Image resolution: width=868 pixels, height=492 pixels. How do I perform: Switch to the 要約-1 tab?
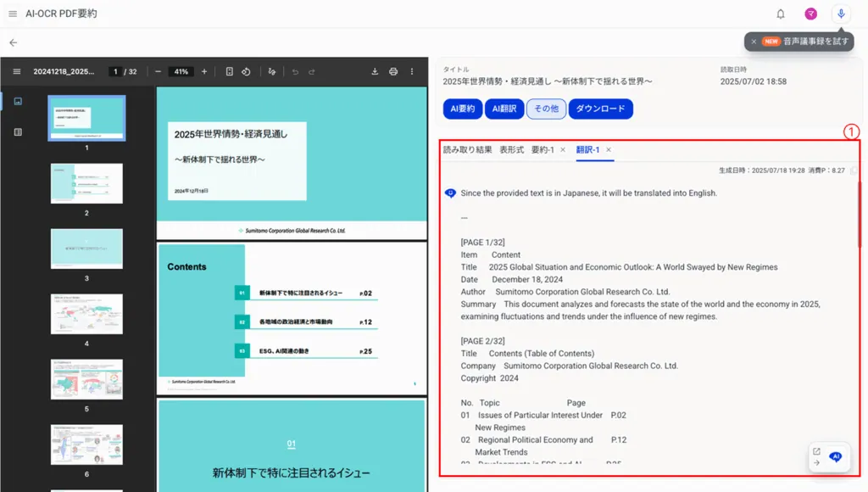(542, 149)
